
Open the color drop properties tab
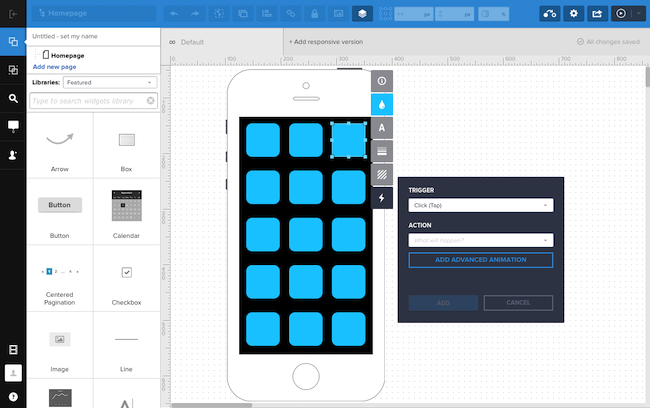[382, 104]
